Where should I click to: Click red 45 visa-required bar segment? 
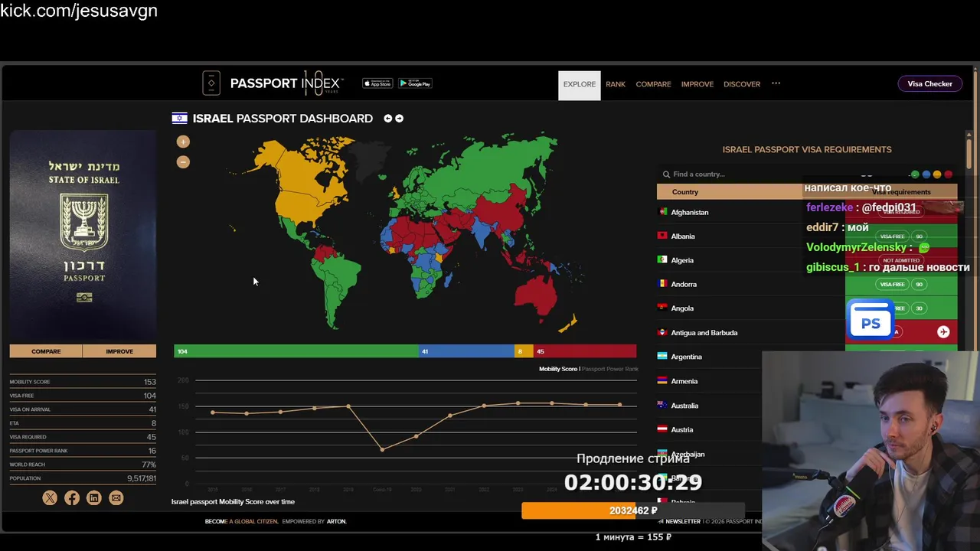[x=584, y=351]
